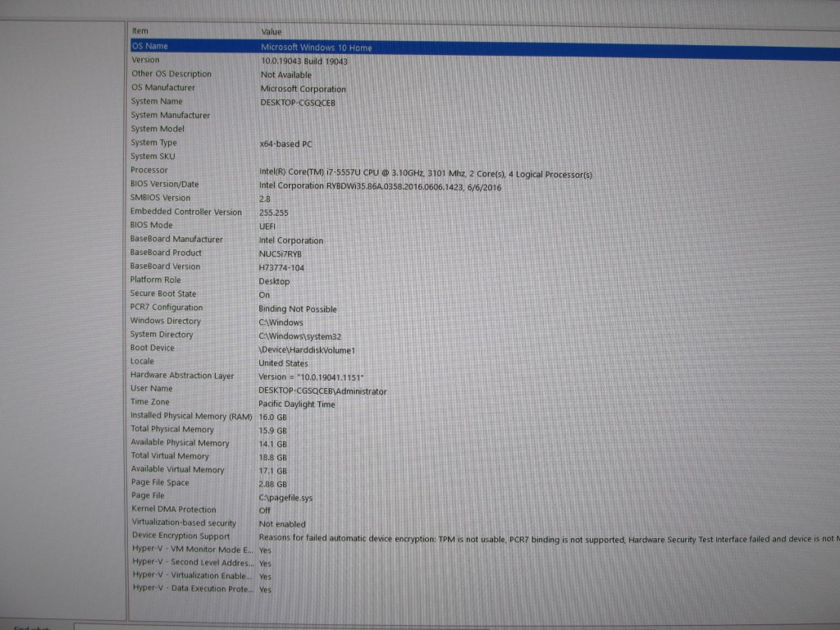
Task: Click the Pacific Daylight Time value
Action: (x=297, y=404)
